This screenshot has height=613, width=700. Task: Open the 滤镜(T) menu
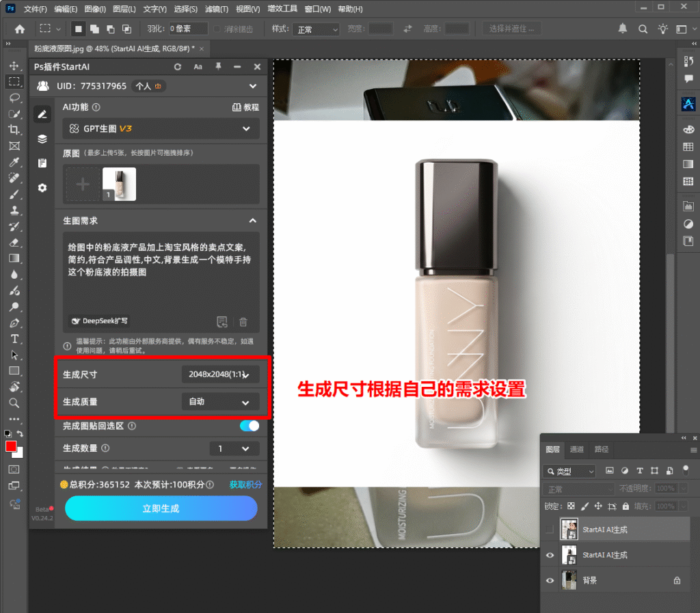click(x=217, y=9)
